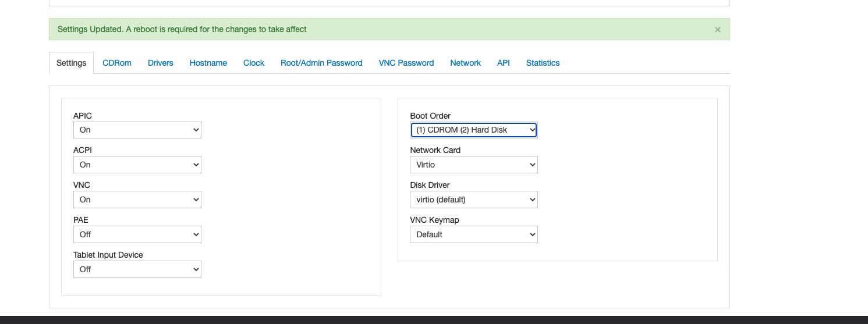Expand the VNC Keymap selector
This screenshot has width=868, height=324.
coord(474,234)
